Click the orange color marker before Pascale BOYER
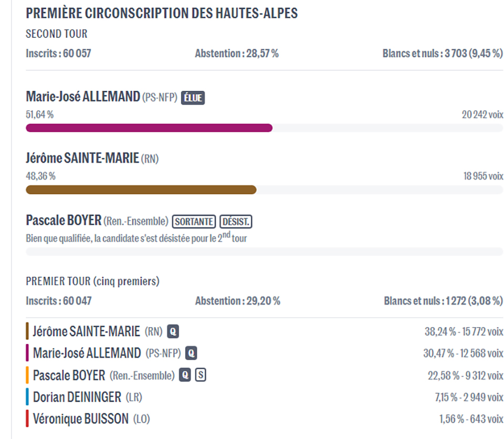Screen dimensions: 504x439 [27, 375]
